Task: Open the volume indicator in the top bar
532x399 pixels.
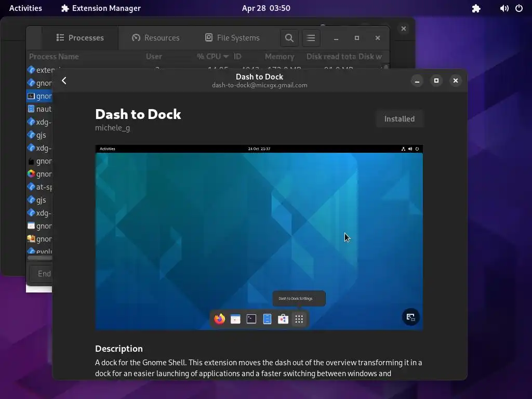Action: (x=504, y=8)
